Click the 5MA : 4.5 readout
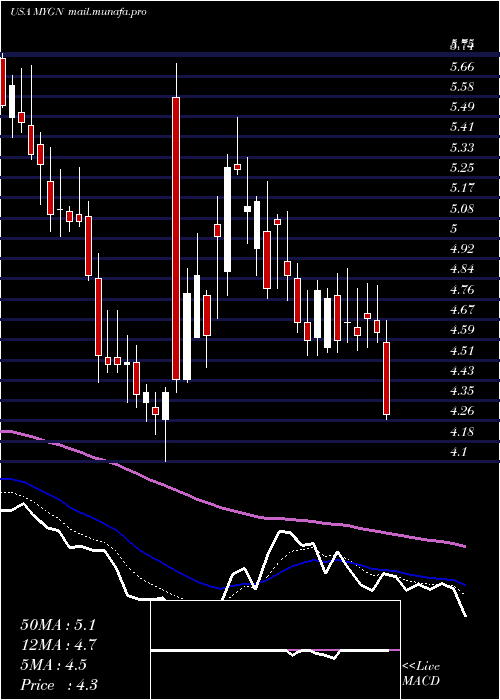This screenshot has height=700, width=500. point(54,665)
